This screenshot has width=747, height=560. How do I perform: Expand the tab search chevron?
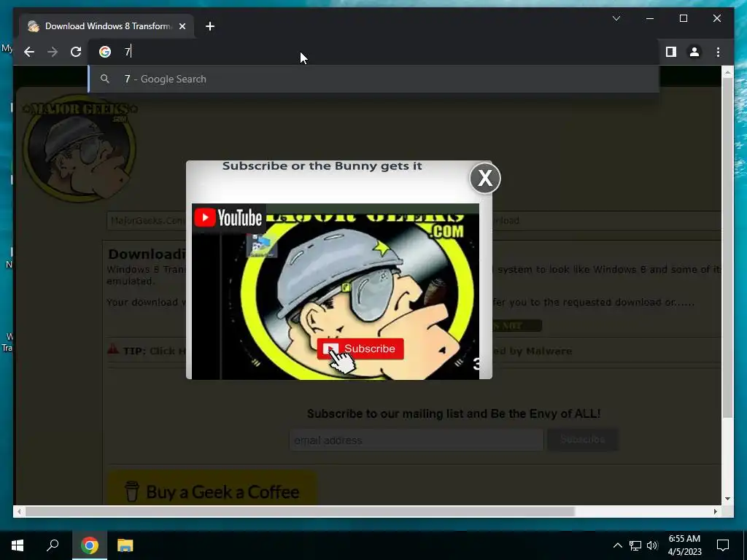click(x=616, y=18)
